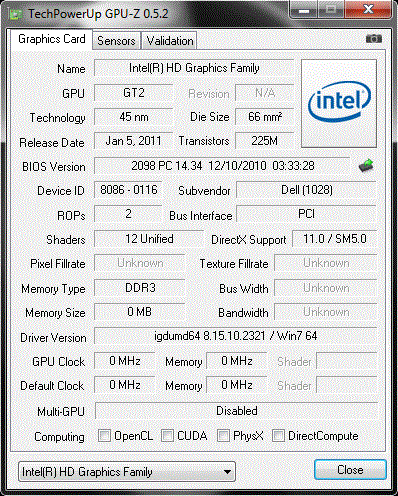Enable the OpenCL checkbox
This screenshot has width=398, height=496.
(x=104, y=436)
